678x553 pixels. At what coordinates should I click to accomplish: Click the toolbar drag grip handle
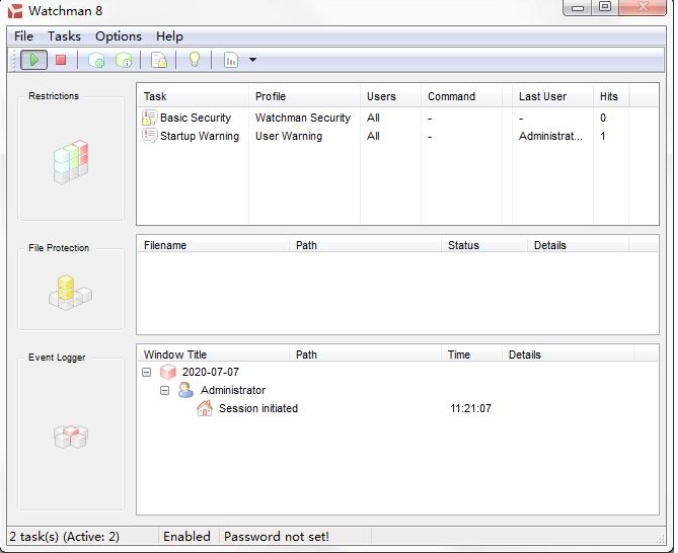click(x=12, y=60)
